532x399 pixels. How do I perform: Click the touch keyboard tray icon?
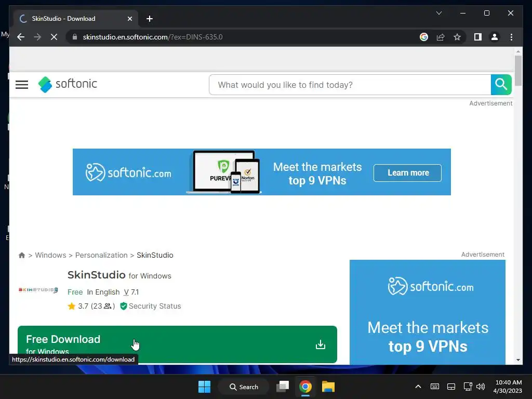(x=435, y=387)
